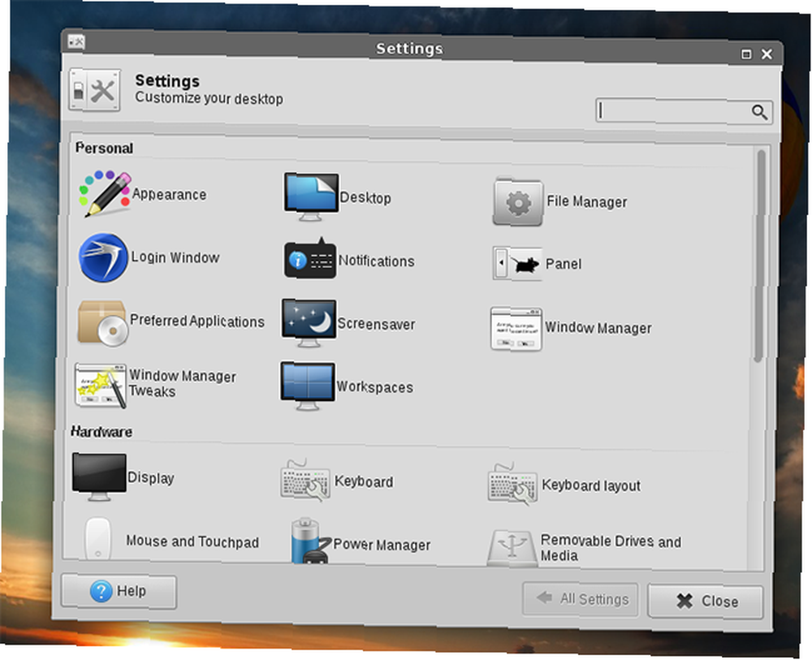Image resolution: width=812 pixels, height=660 pixels.
Task: Open Screensaver moon icon
Action: coord(309,324)
